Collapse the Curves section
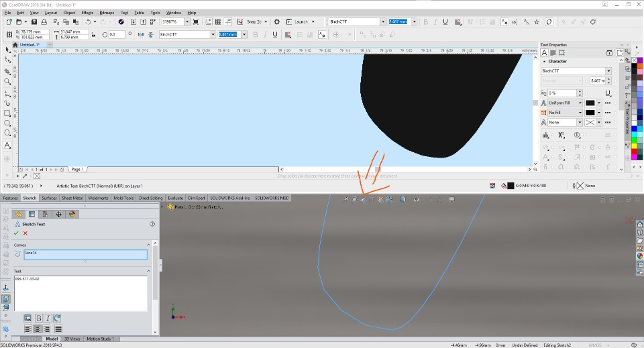This screenshot has height=348, width=644. (148, 245)
